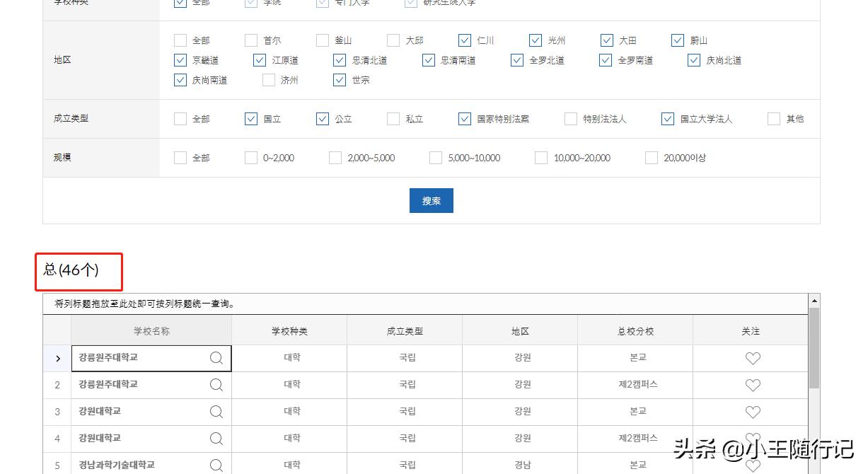Click the heart icon for 강원대학교 제2캠퍼스

752,439
